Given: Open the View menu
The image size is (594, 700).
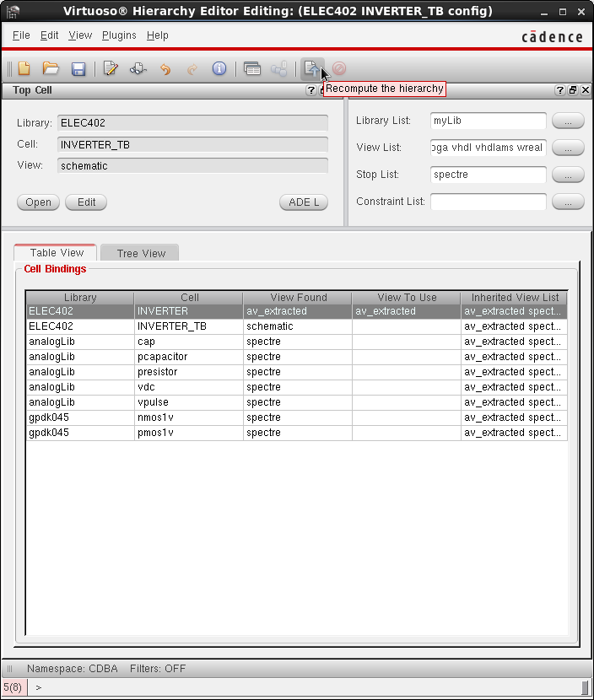Looking at the screenshot, I should point(80,35).
